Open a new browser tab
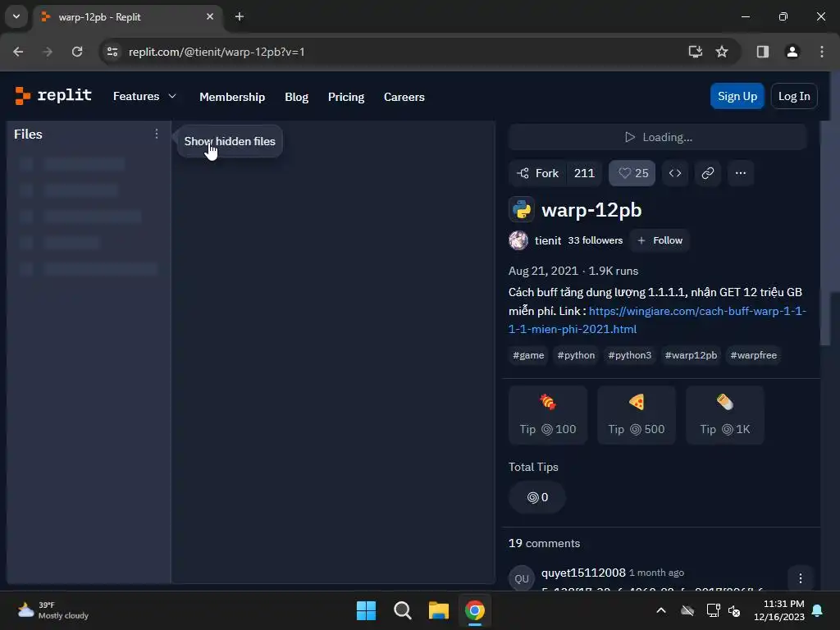 [x=240, y=16]
